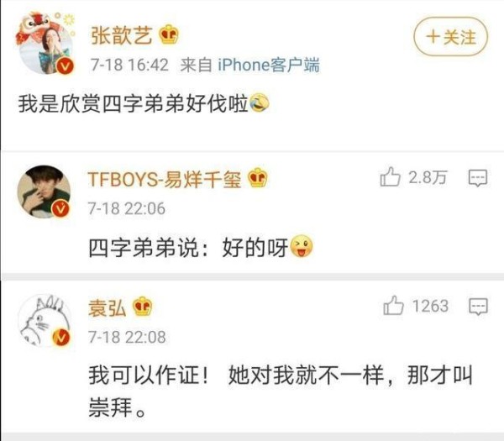504x441 pixels.
Task: Tap the crown badge beside 袁弘
Action: 143,306
